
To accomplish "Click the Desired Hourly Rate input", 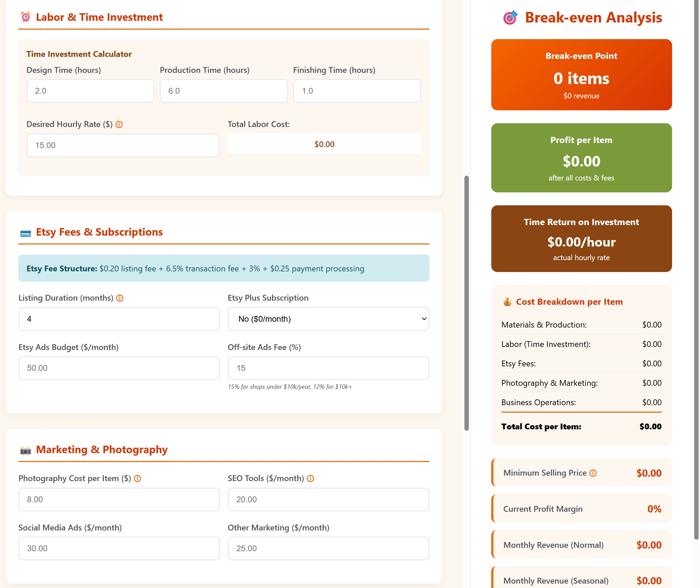I will tap(123, 145).
